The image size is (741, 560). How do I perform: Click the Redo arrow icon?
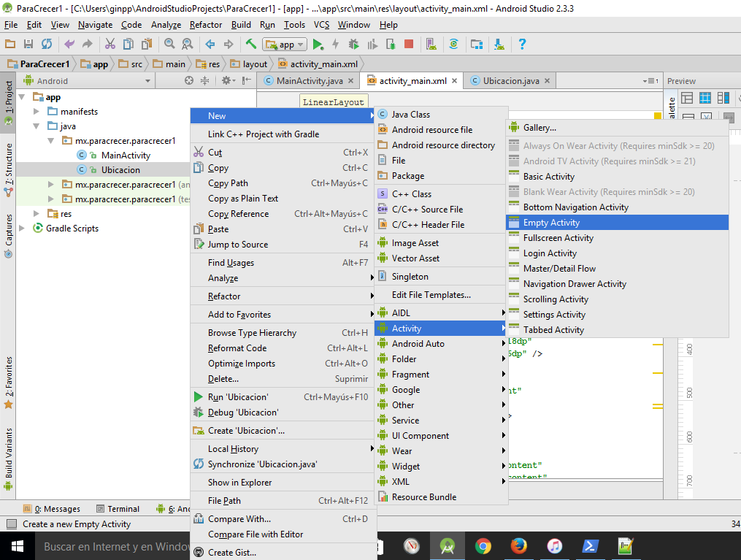pyautogui.click(x=88, y=45)
